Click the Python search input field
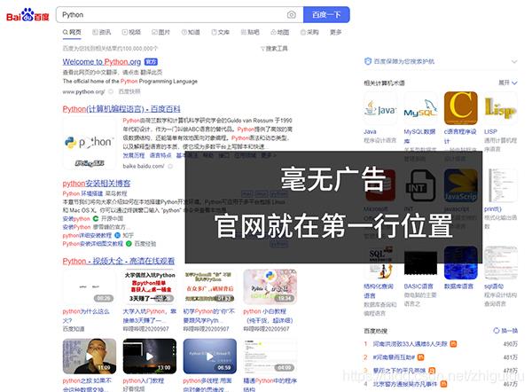The width and height of the screenshot is (532, 392). tap(168, 15)
